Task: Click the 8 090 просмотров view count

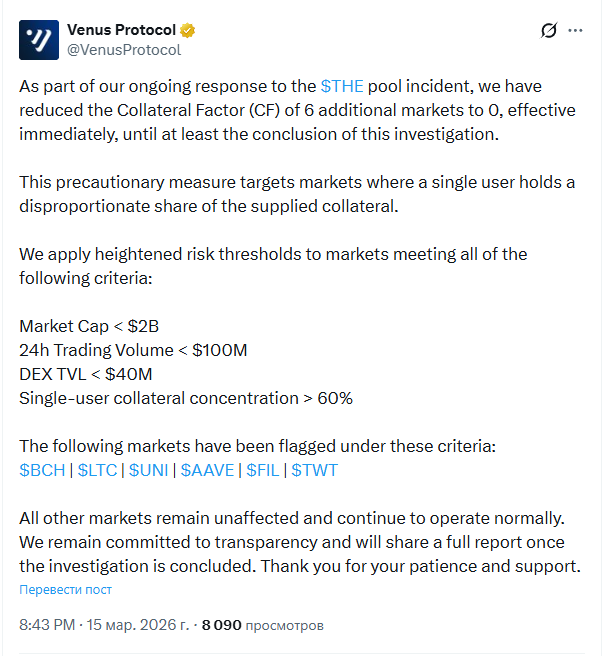Action: pos(262,625)
